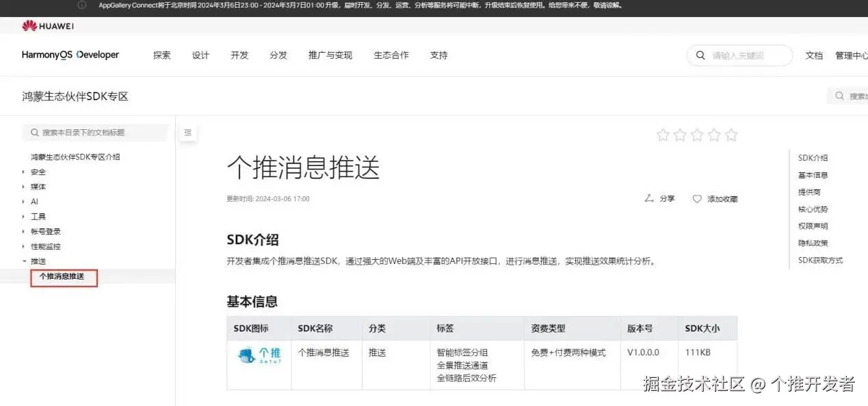Collapse the 推送 tree node

[x=24, y=261]
